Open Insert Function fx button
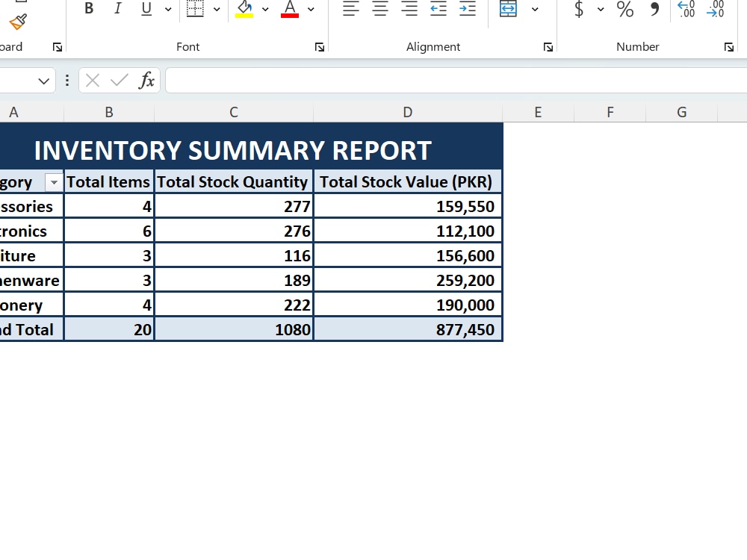The image size is (747, 560). (x=146, y=81)
